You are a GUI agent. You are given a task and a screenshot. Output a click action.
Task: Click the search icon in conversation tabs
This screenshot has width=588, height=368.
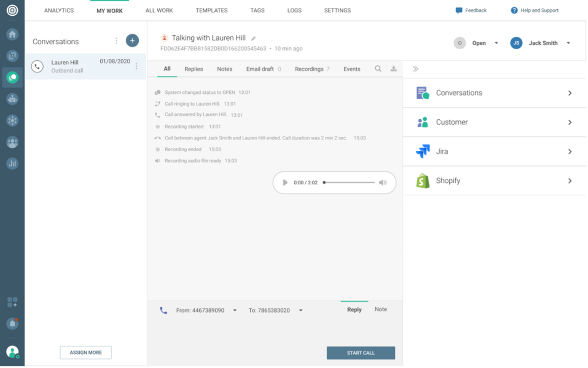(378, 69)
